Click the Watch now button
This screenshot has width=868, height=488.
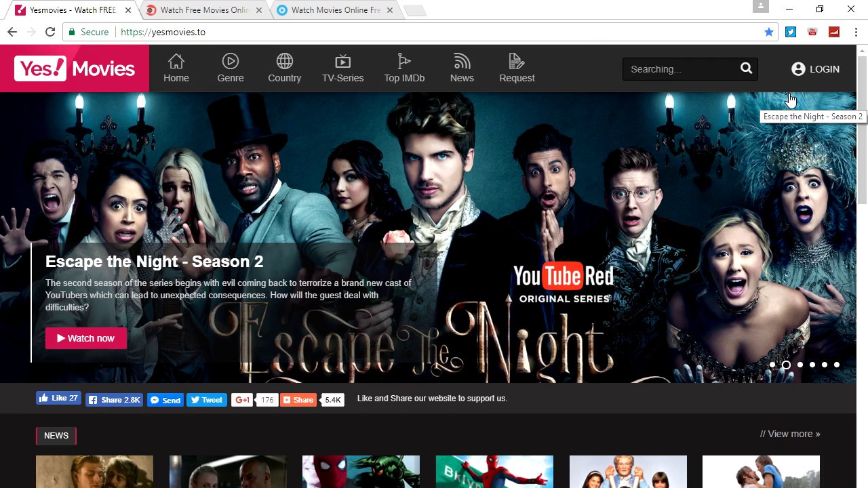tap(86, 338)
